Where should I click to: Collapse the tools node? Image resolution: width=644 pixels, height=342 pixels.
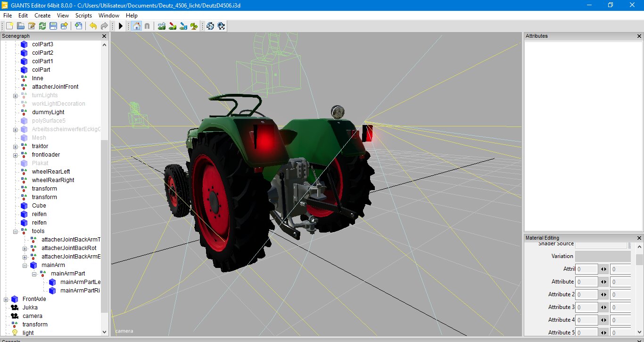(15, 231)
